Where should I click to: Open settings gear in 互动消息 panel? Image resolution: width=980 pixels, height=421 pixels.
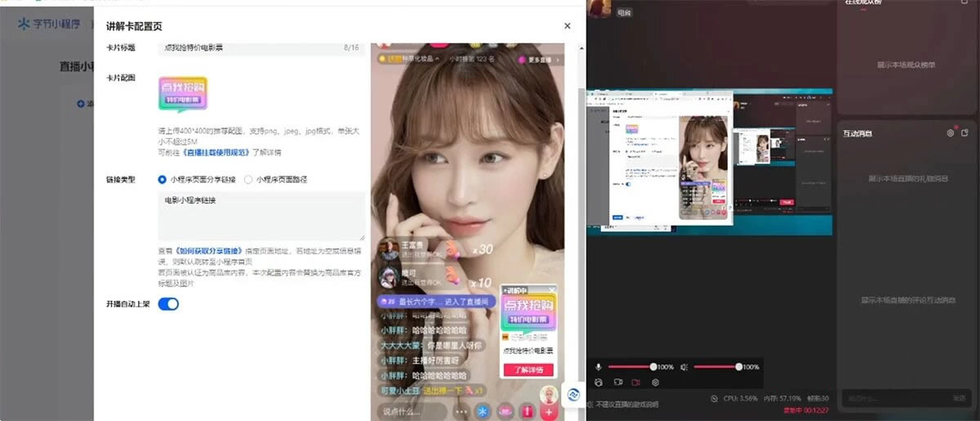tap(950, 132)
